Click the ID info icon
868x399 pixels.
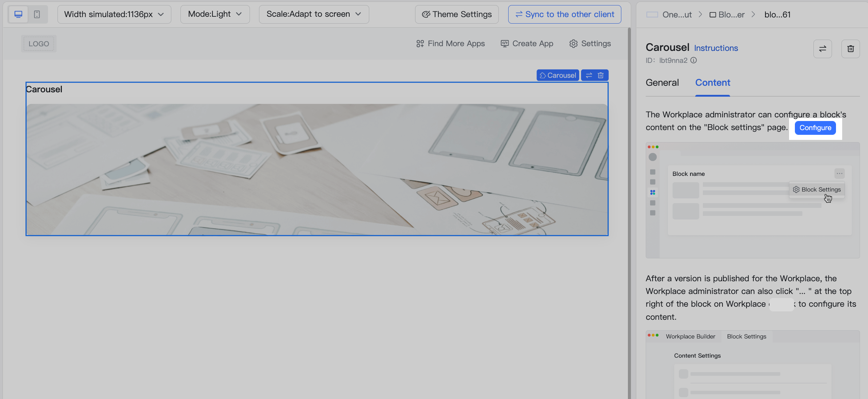pyautogui.click(x=694, y=60)
